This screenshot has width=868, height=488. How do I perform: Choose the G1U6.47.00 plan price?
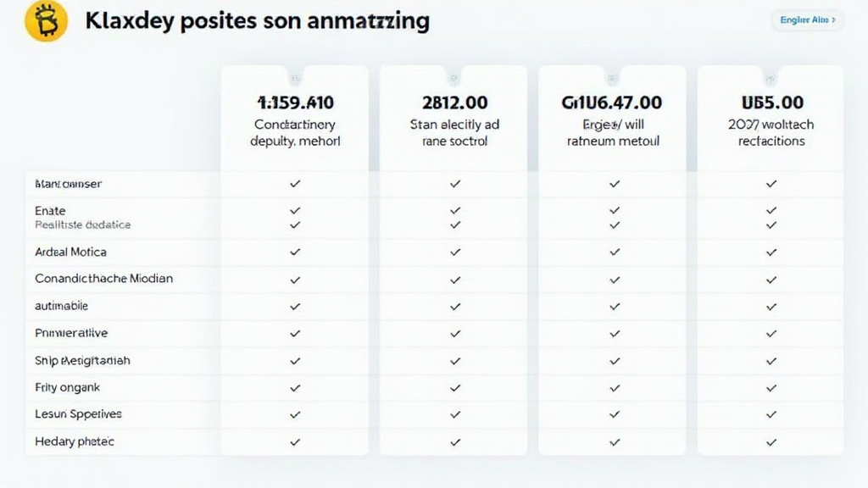(x=612, y=103)
